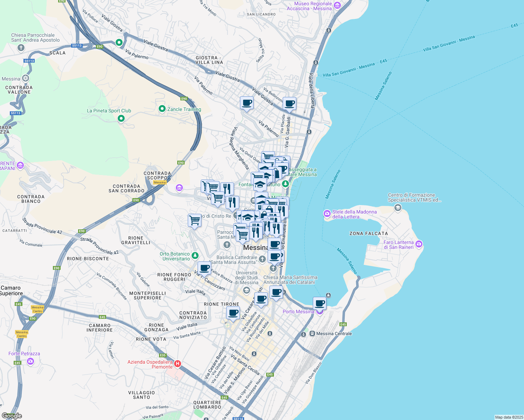Click the E35 road shield near Rione Vota
The image size is (524, 420).
click(163, 355)
